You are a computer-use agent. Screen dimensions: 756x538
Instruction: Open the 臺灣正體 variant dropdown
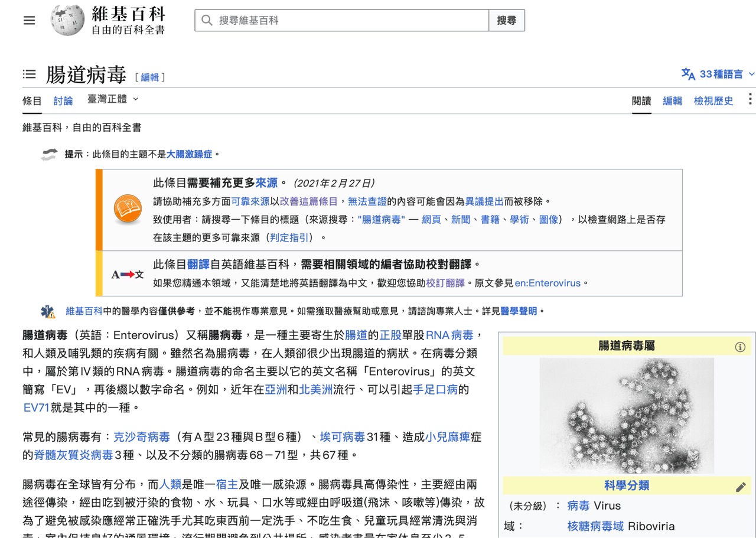pyautogui.click(x=113, y=99)
